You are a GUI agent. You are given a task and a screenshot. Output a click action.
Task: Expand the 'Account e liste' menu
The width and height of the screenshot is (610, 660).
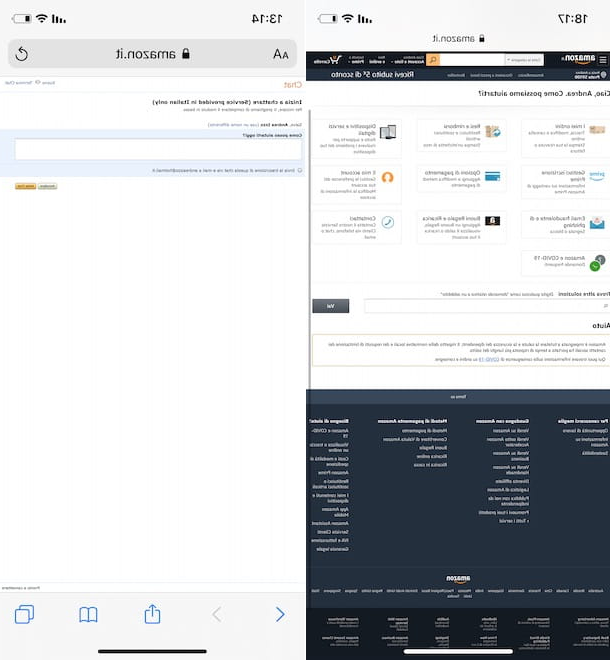408,60
